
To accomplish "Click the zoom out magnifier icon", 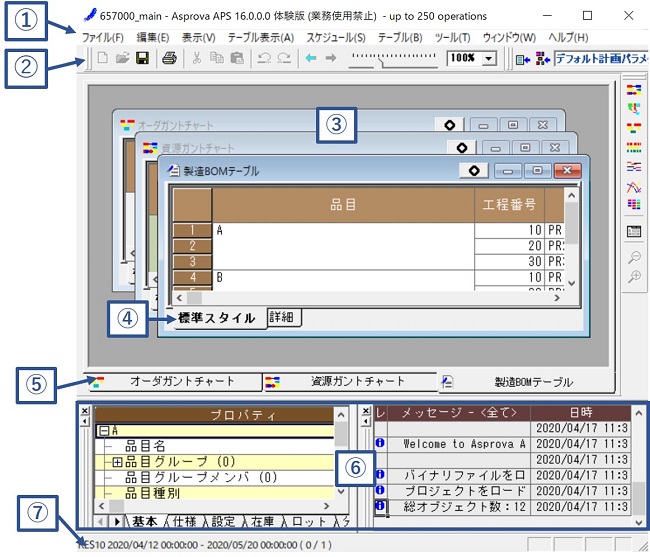I will click(634, 257).
